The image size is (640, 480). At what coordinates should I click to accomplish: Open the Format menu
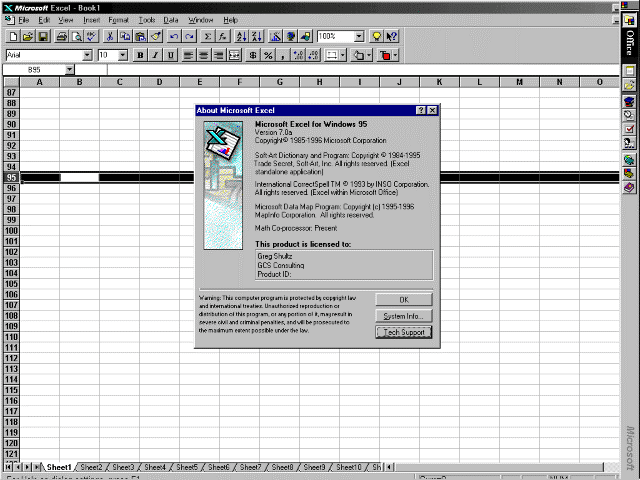pos(118,20)
